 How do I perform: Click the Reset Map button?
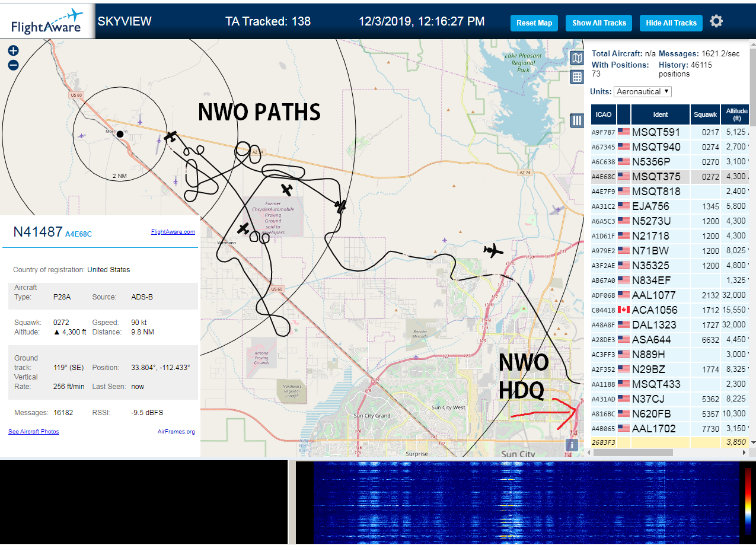point(534,23)
